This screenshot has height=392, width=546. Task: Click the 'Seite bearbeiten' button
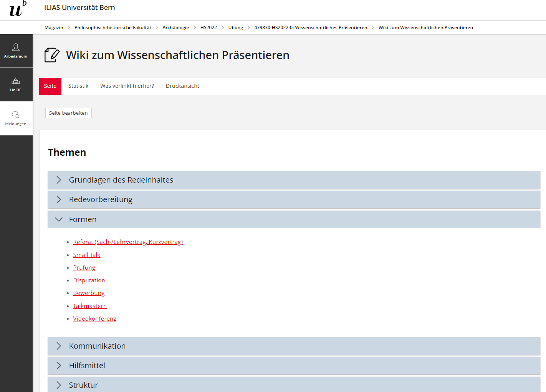(68, 113)
